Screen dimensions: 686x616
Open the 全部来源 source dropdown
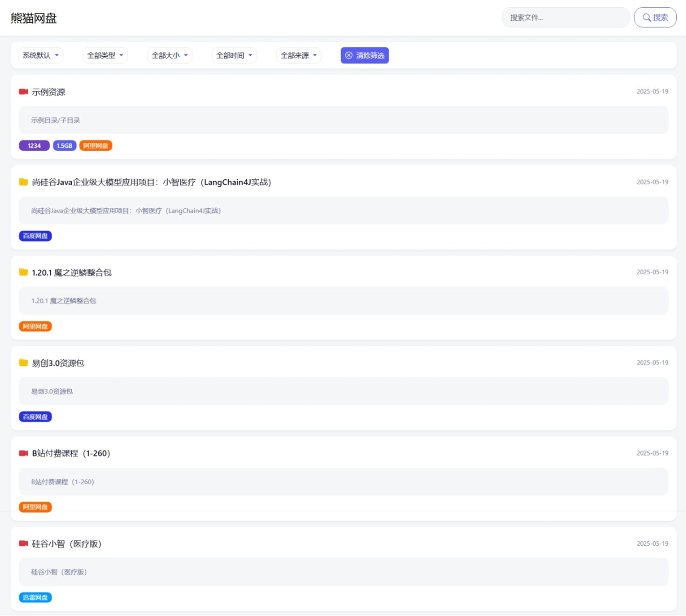pos(298,55)
